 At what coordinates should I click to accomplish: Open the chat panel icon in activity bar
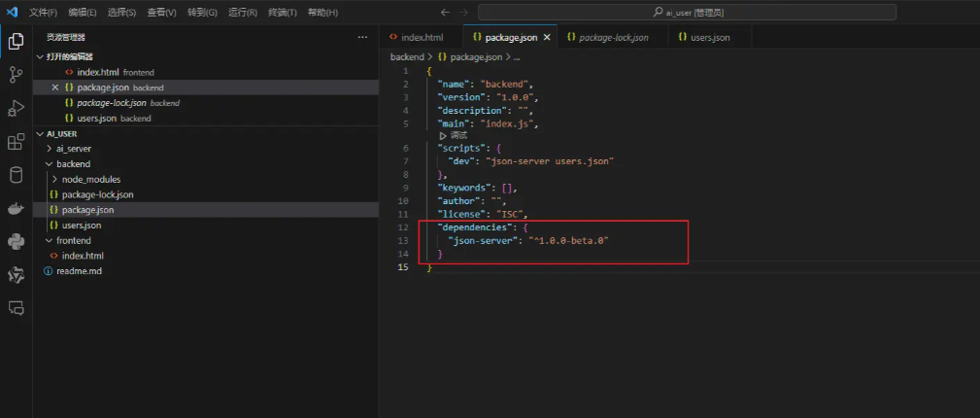(16, 307)
